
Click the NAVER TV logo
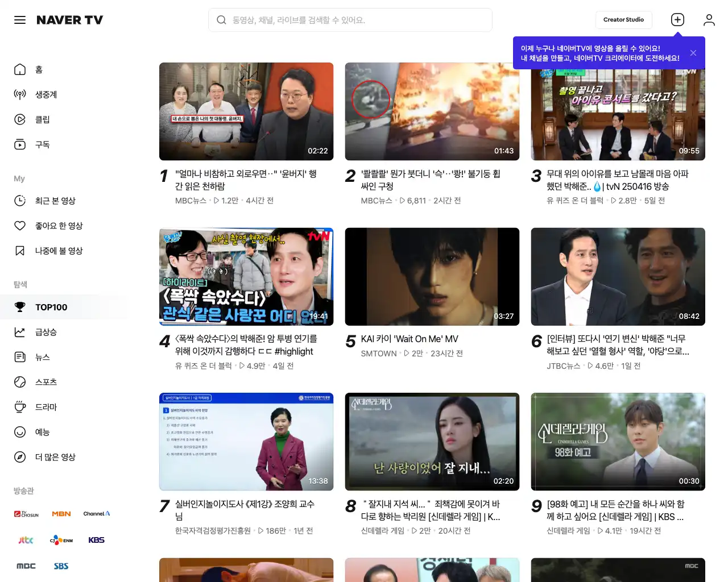click(x=69, y=20)
